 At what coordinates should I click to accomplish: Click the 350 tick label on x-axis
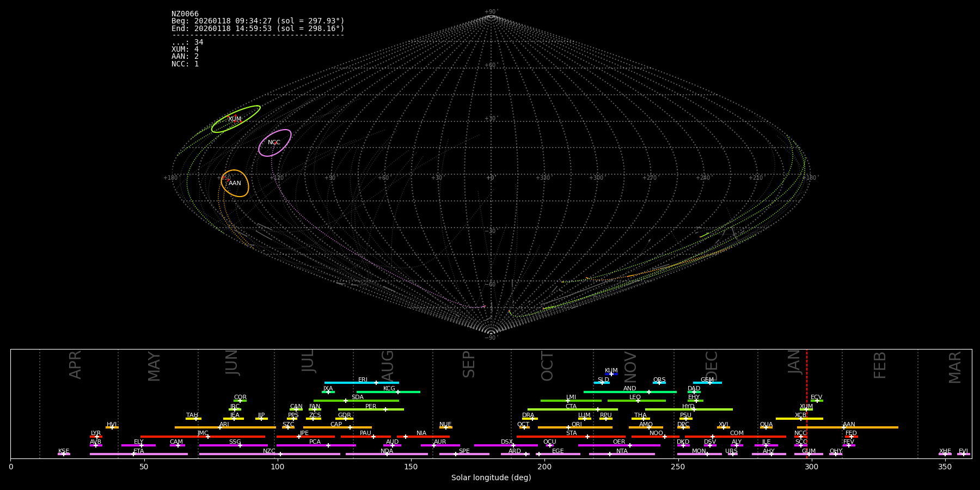pyautogui.click(x=945, y=467)
